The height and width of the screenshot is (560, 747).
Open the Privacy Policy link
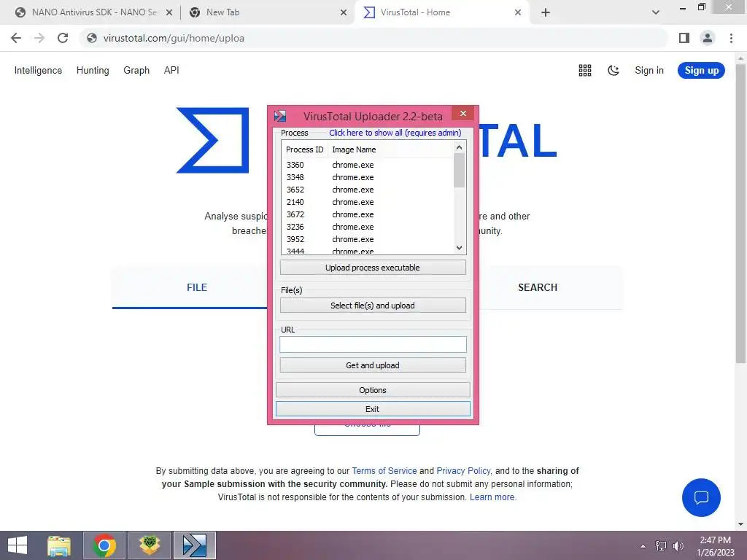[463, 471]
